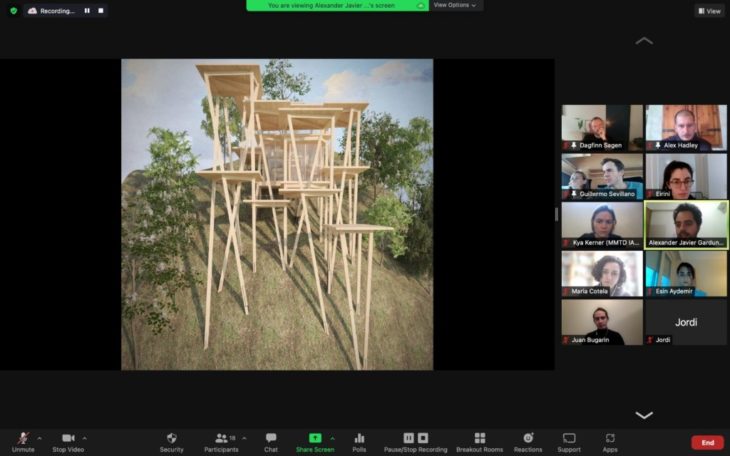This screenshot has width=730, height=456.
Task: Open the View Options dropdown
Action: (456, 5)
